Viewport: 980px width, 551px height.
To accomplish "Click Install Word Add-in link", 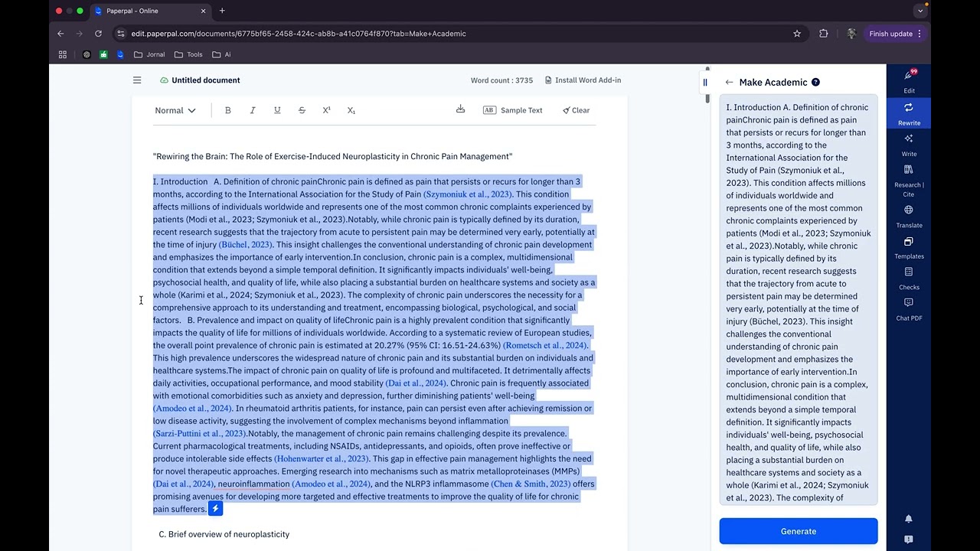I will click(x=583, y=80).
